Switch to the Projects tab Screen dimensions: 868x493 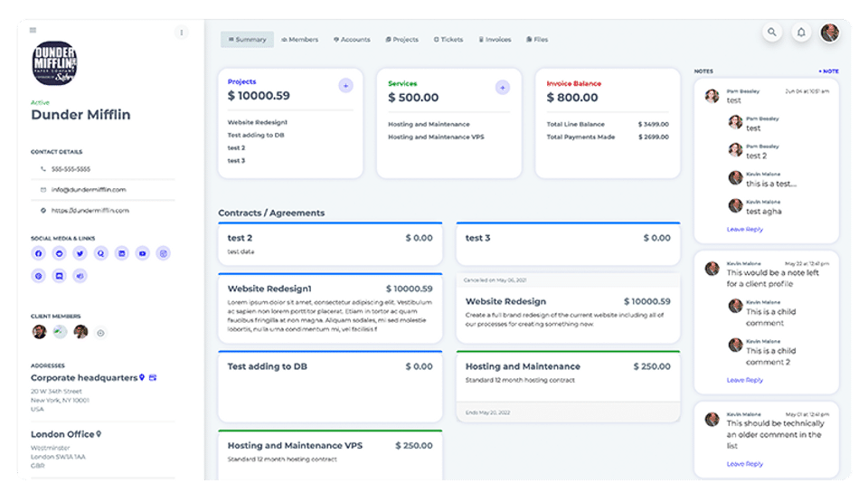(x=401, y=39)
